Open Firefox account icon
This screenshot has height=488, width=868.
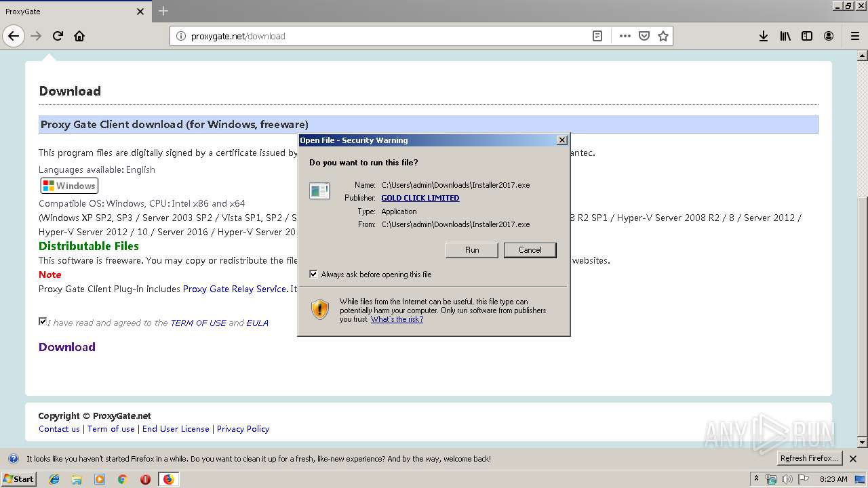[829, 36]
